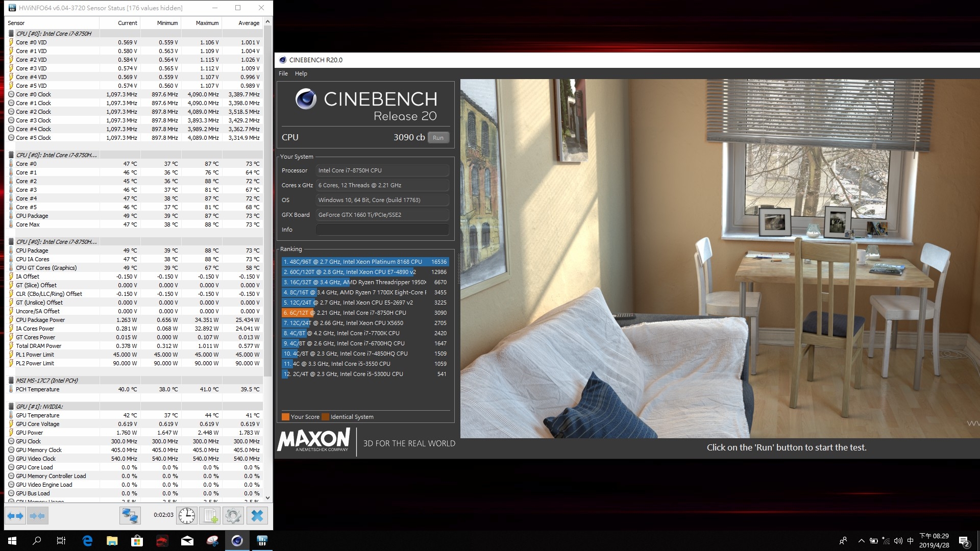Click the Average column header
The width and height of the screenshot is (980, 551).
pyautogui.click(x=242, y=23)
